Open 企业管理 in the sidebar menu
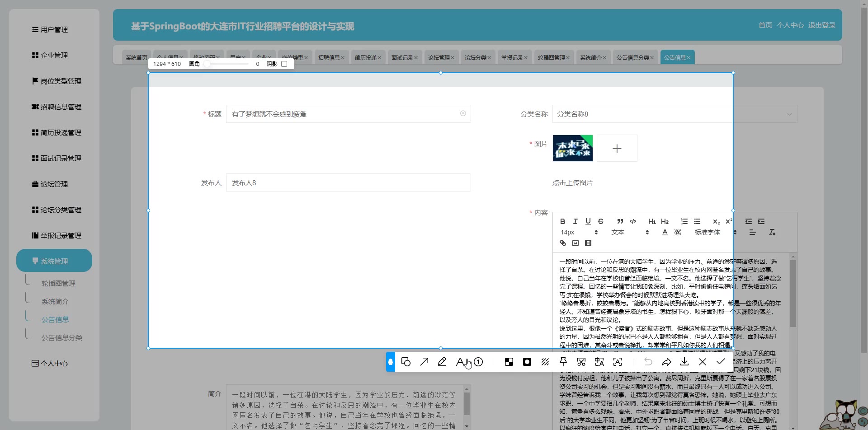The width and height of the screenshot is (868, 430). tap(54, 56)
